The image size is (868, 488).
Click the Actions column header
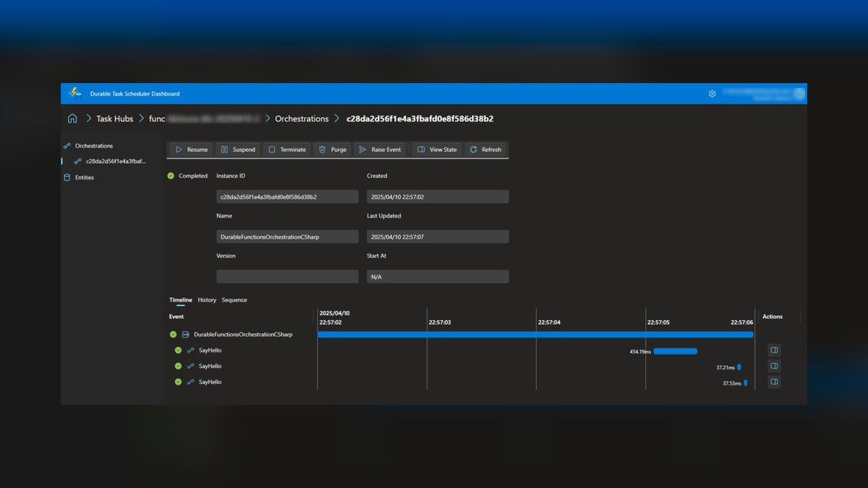pos(773,317)
